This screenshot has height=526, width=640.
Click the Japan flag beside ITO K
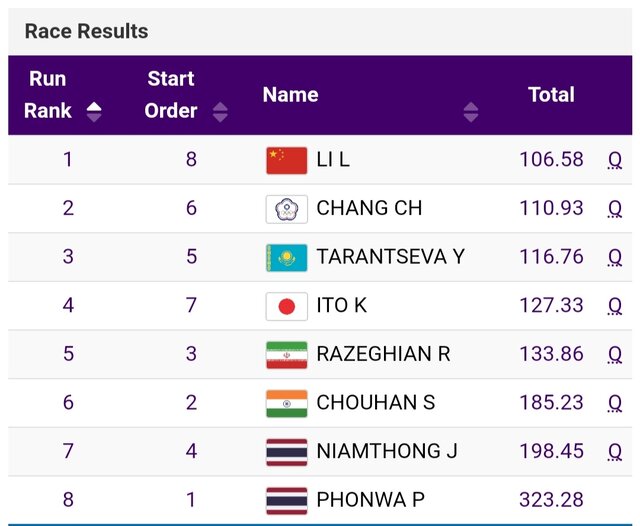tap(286, 306)
